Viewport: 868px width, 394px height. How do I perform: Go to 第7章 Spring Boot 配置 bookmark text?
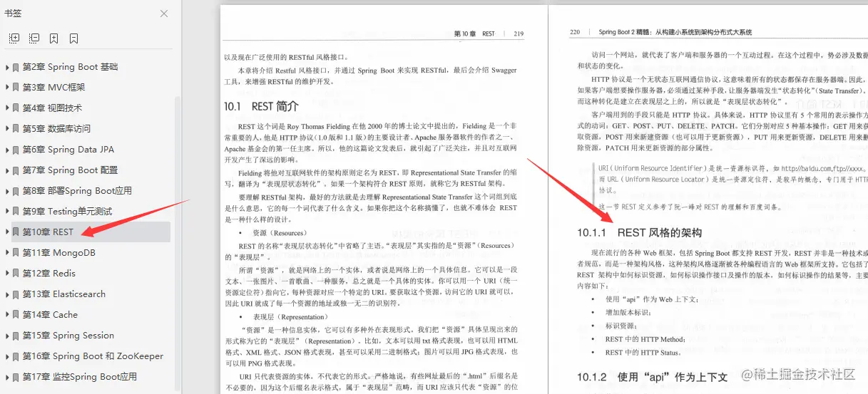pyautogui.click(x=71, y=170)
